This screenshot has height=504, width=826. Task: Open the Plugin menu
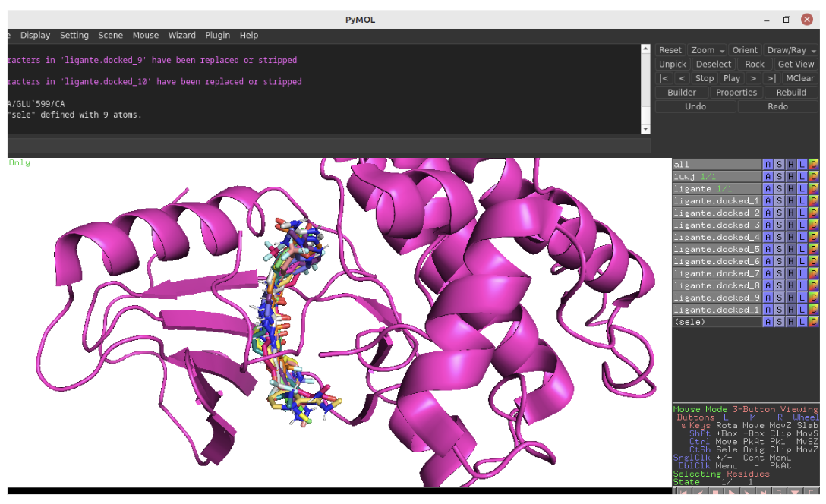(x=217, y=35)
